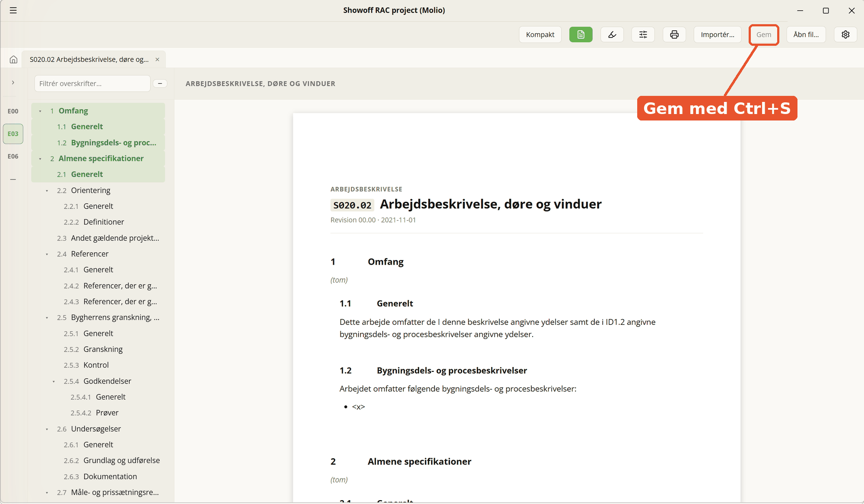This screenshot has width=864, height=504.
Task: Collapse the 2.4 Referencer node
Action: pos(47,254)
